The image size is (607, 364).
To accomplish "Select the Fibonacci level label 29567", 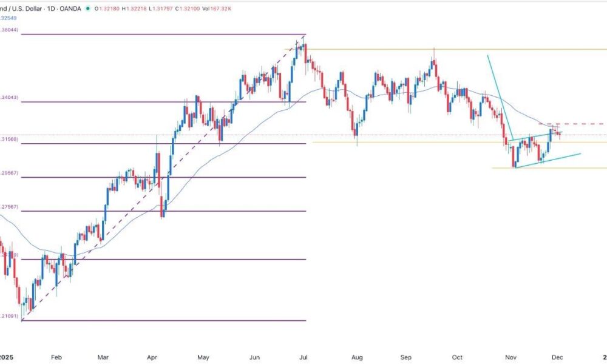I will coord(10,174).
